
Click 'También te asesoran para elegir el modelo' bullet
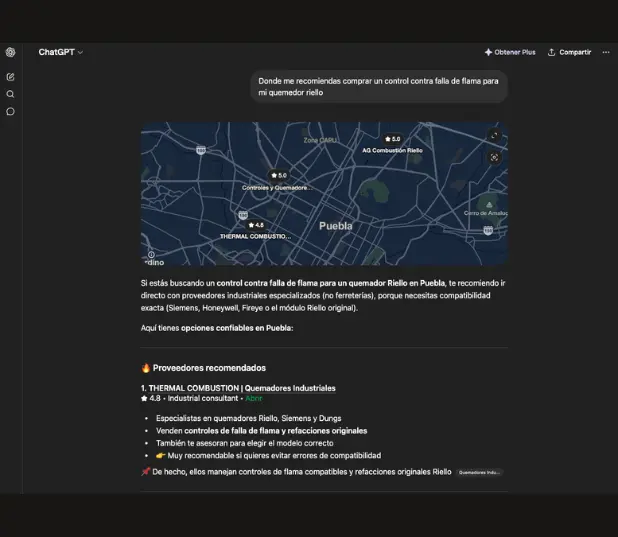click(244, 443)
